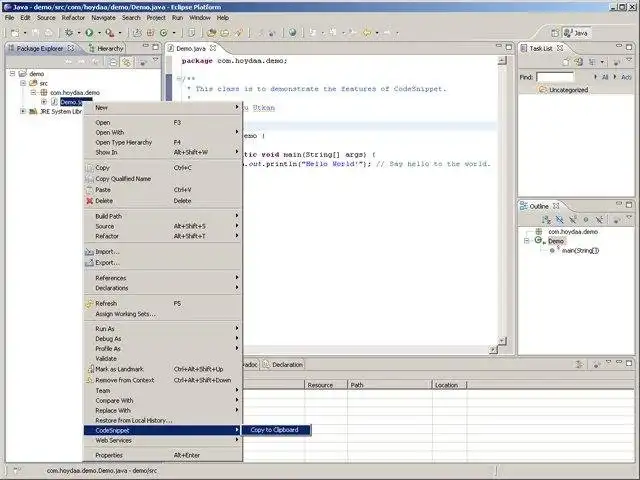Open the Task List view menu triangle
The image size is (640, 480).
point(629,61)
